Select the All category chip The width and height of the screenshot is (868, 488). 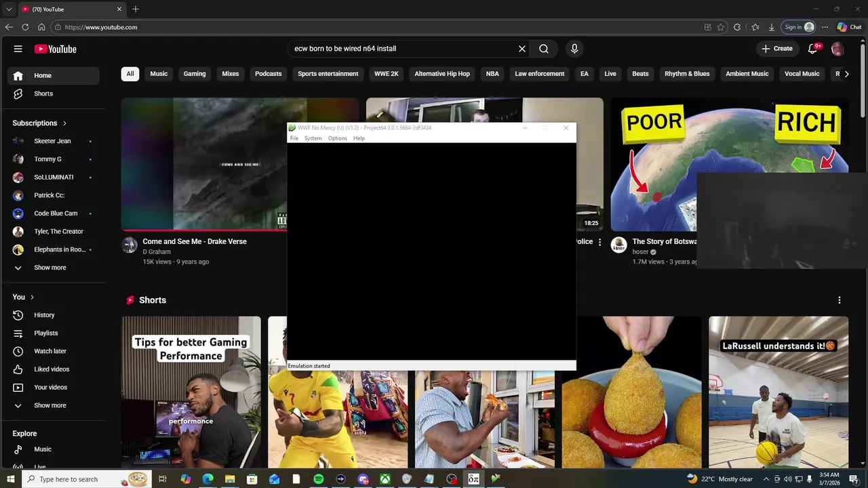pos(130,74)
